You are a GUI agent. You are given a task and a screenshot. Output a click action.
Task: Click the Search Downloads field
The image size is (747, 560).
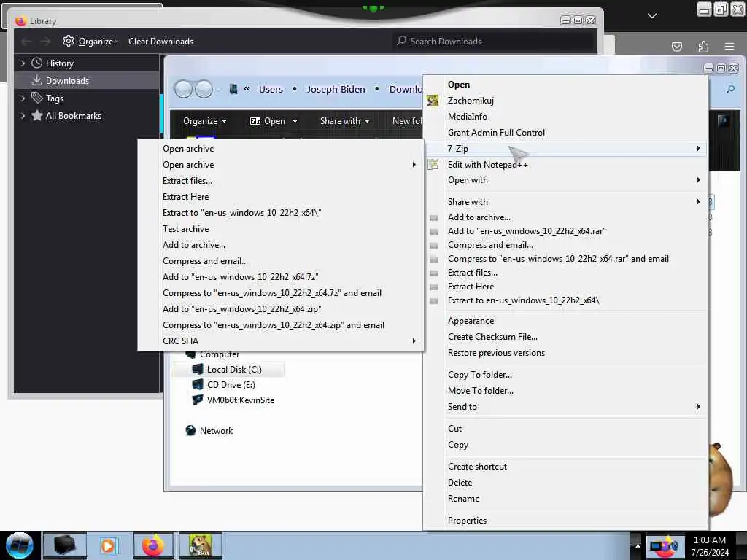coord(494,42)
